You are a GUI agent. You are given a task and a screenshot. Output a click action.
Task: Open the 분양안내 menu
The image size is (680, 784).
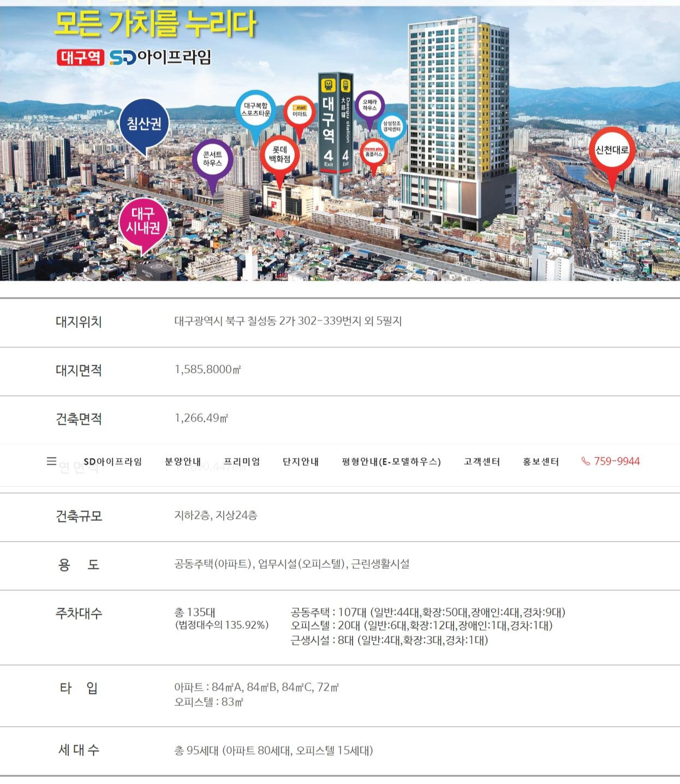click(183, 462)
